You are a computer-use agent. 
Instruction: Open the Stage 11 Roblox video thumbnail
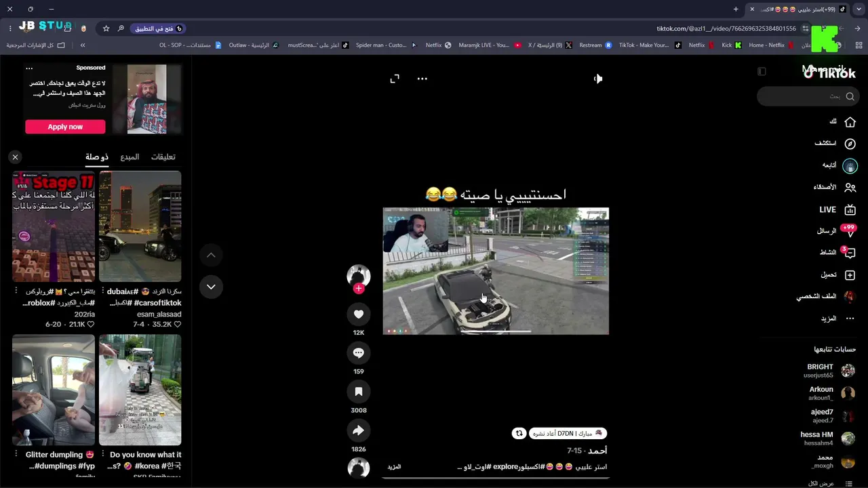tap(54, 226)
